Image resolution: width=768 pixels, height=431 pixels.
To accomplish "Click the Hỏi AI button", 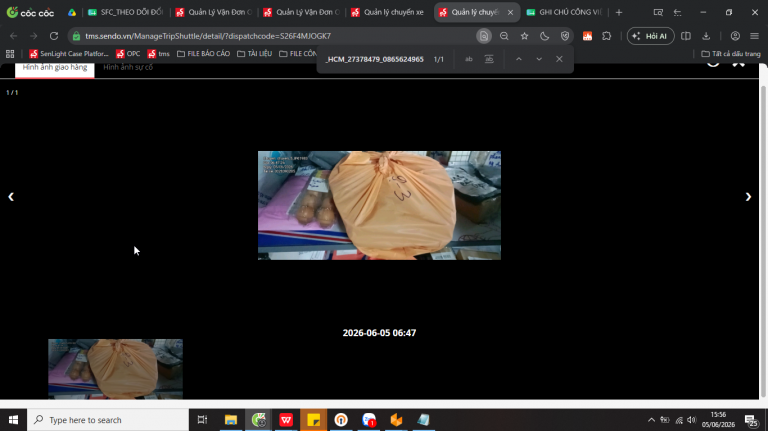I will pos(650,36).
